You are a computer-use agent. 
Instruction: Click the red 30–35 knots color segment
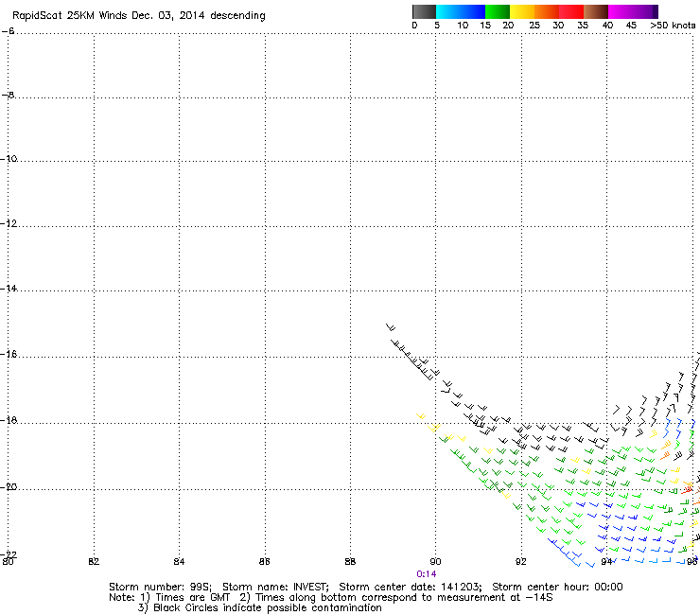pyautogui.click(x=571, y=11)
